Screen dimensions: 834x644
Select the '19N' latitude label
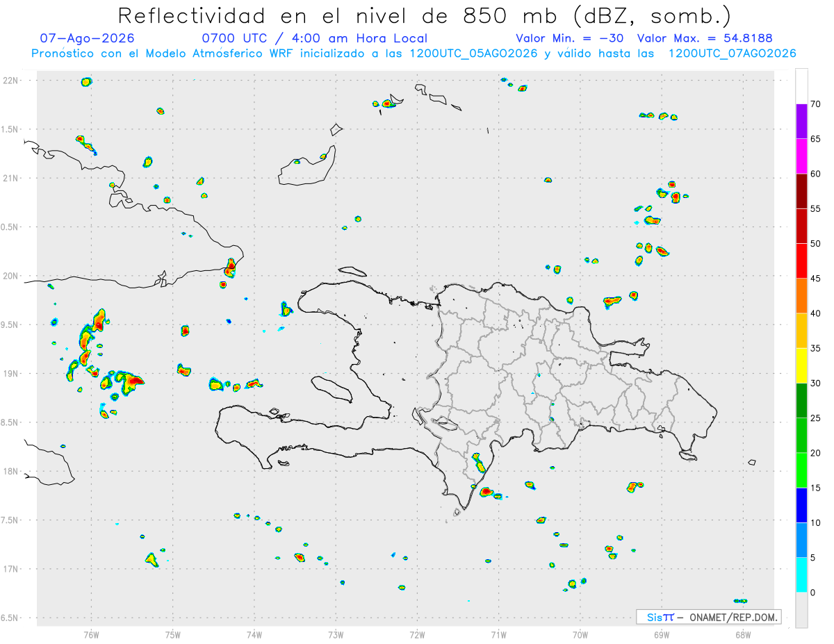11,373
